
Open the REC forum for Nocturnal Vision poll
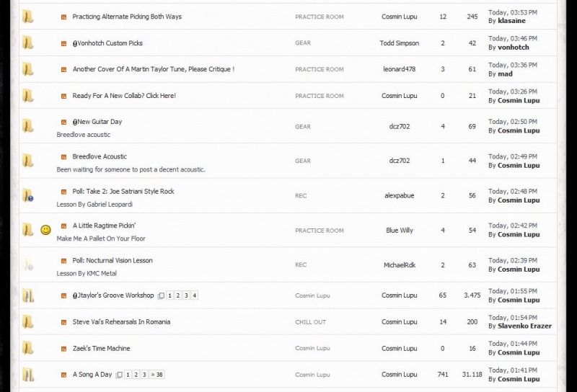pyautogui.click(x=301, y=264)
